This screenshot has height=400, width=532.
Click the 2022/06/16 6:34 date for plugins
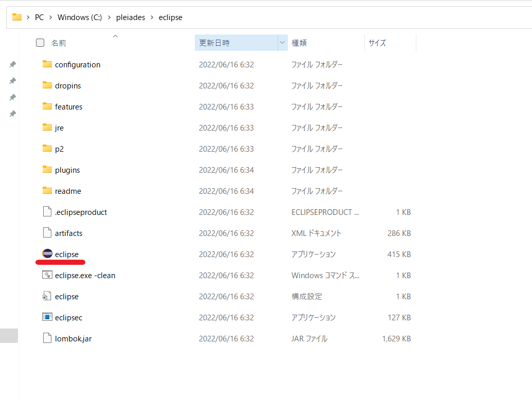click(226, 170)
